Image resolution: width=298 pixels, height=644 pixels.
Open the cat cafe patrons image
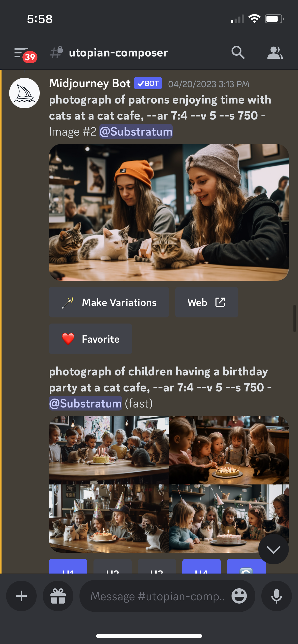coord(169,212)
